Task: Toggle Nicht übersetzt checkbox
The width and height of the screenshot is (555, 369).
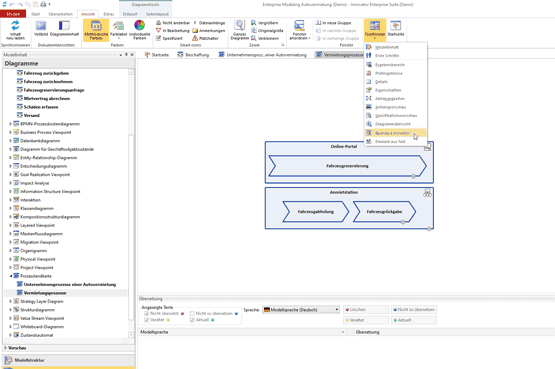Action: click(147, 313)
